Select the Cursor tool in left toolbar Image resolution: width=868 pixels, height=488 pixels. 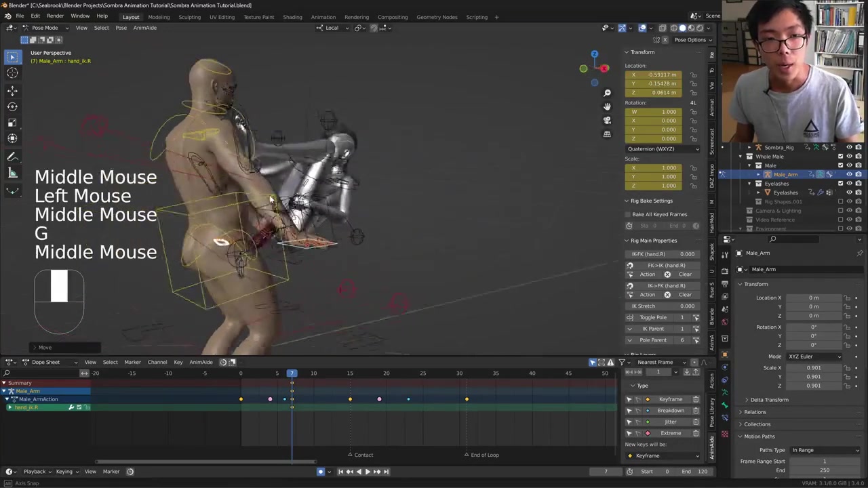click(x=12, y=73)
